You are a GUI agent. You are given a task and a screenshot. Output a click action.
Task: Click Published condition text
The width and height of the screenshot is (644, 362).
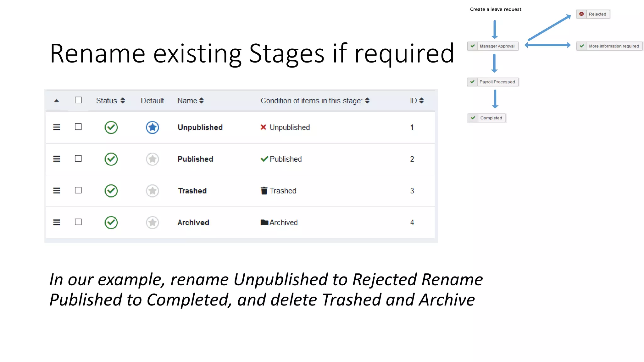click(286, 159)
